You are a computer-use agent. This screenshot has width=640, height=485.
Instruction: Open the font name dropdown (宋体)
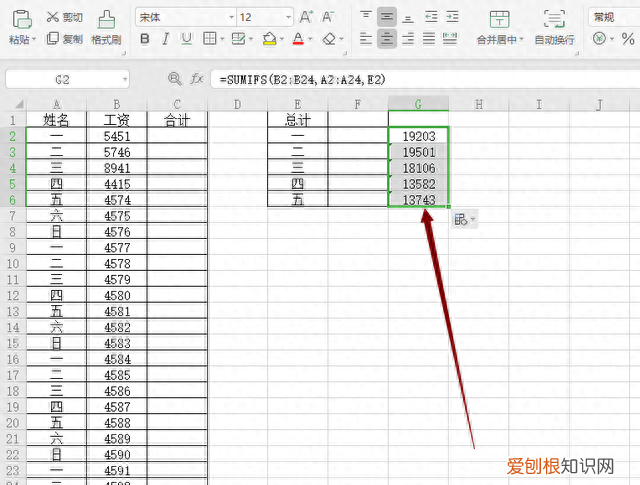coord(231,17)
